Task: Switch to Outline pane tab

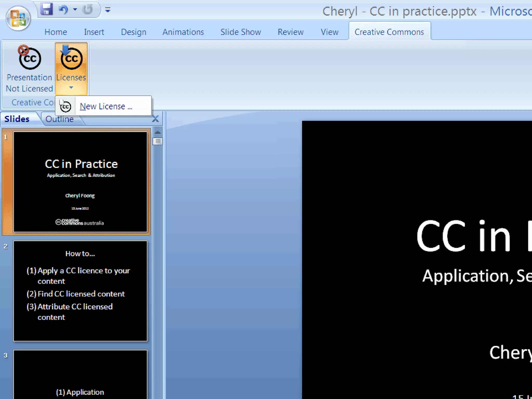Action: tap(59, 119)
